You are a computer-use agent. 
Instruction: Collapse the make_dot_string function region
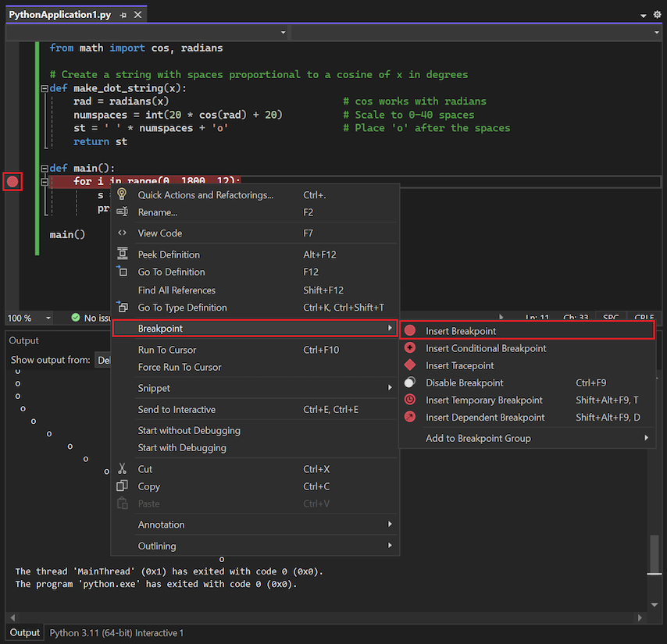point(45,87)
